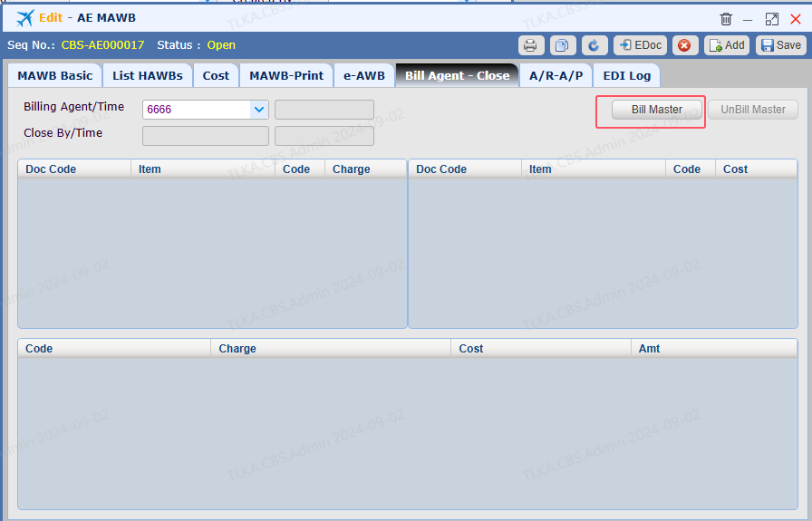This screenshot has height=521, width=812.
Task: Open the MAWB-Print tab
Action: [286, 75]
